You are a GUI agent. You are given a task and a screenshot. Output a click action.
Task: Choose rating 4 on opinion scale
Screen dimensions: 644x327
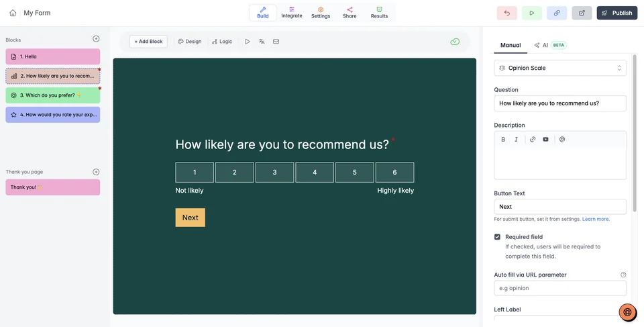(315, 173)
